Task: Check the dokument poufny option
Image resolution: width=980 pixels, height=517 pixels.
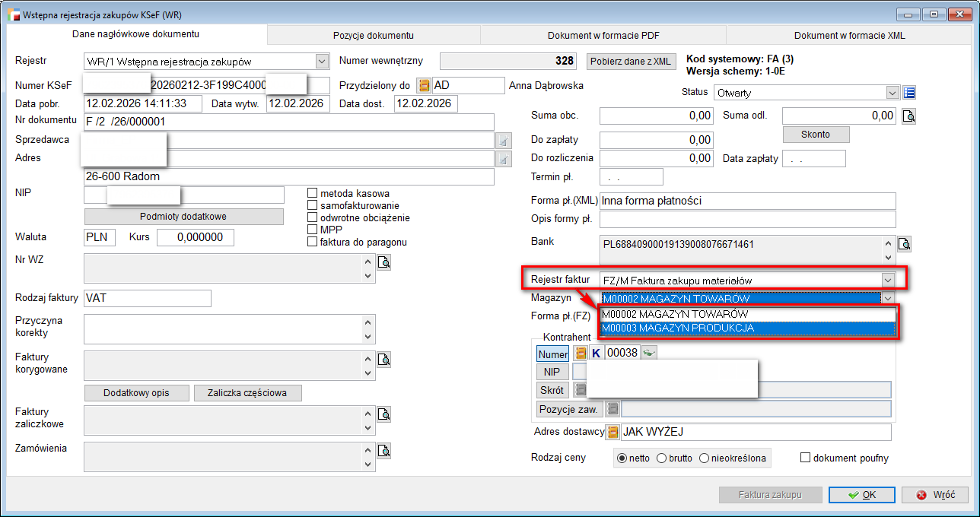Action: coord(806,458)
